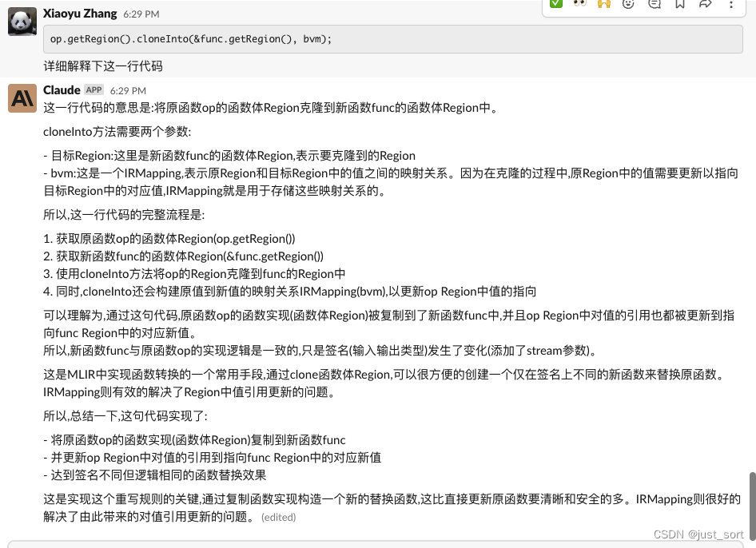Reply in thread via the speech-bubble icon
The width and height of the screenshot is (756, 548).
(x=655, y=7)
